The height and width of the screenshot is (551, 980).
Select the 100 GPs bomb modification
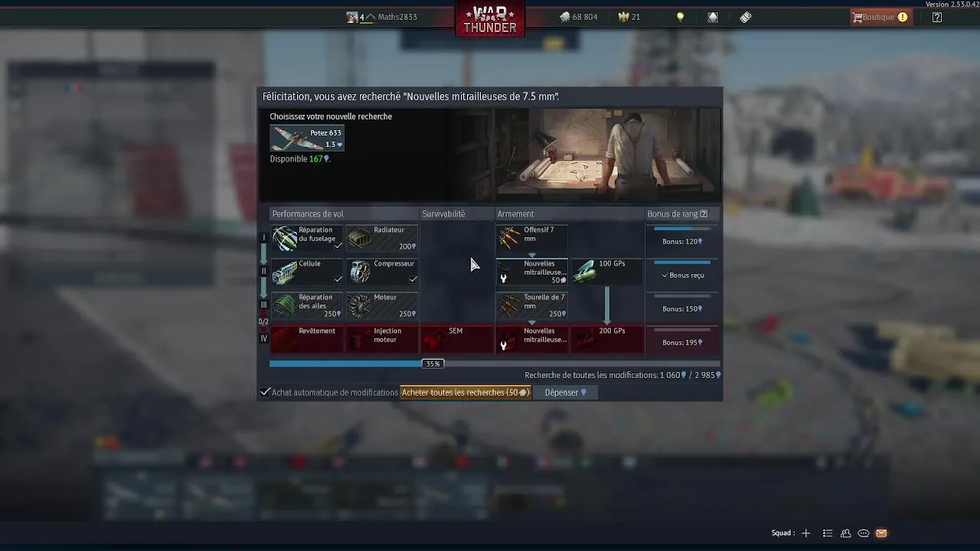tap(607, 272)
